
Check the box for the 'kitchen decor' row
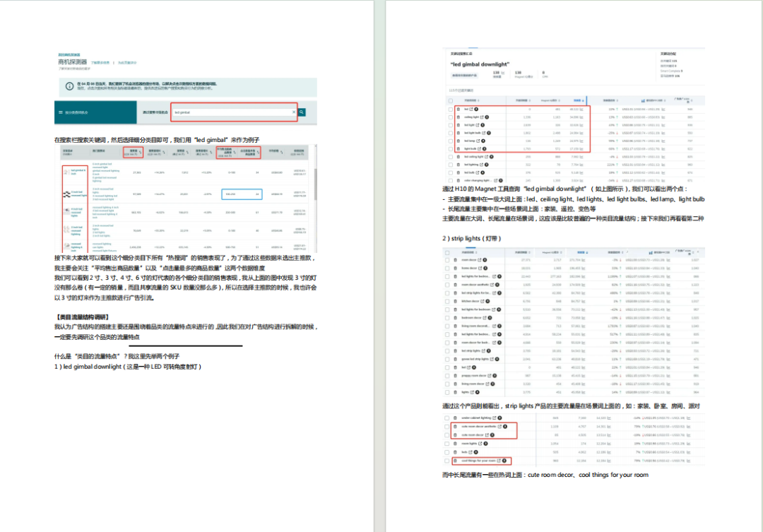(447, 301)
